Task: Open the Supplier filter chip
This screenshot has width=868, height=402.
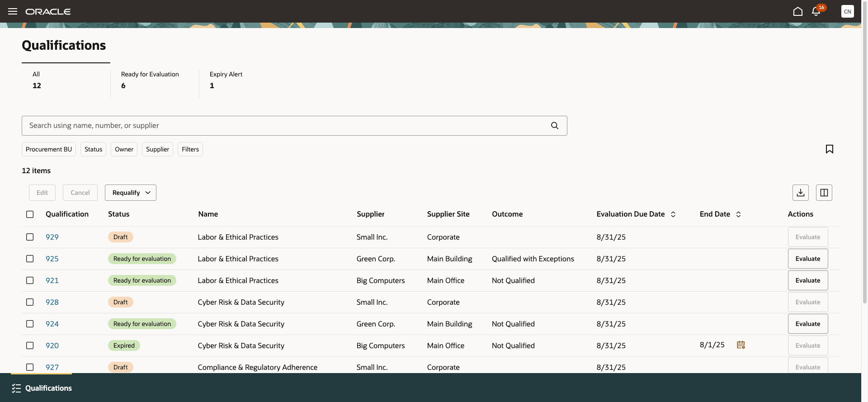Action: (x=157, y=149)
